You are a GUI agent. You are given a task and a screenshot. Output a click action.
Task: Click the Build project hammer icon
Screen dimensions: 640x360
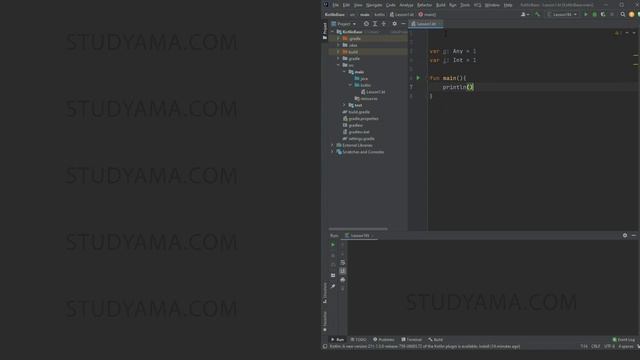(538, 14)
